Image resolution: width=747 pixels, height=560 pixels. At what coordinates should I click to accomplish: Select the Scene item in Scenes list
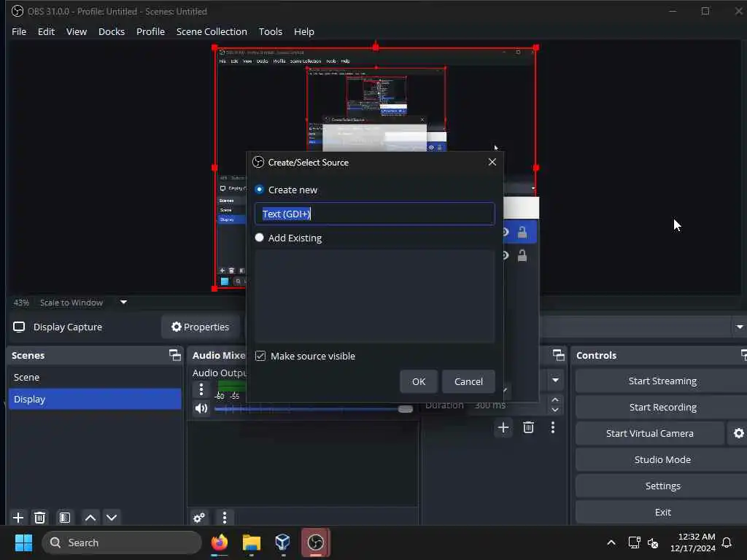coord(95,377)
